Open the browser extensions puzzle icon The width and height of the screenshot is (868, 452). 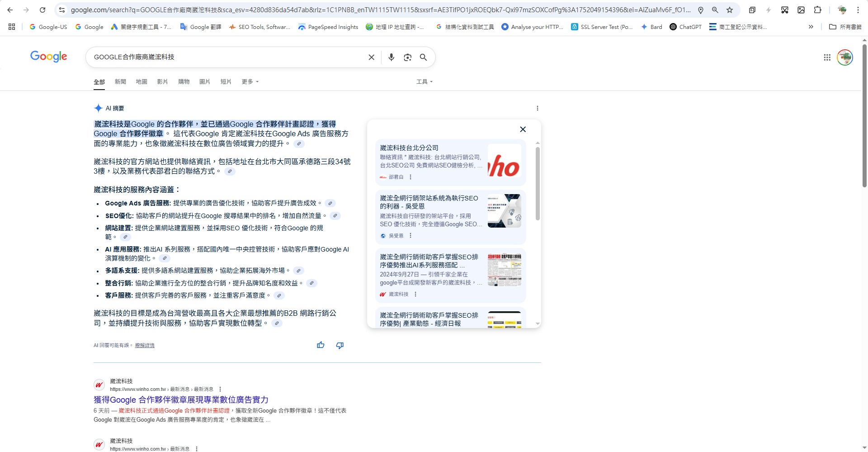818,10
